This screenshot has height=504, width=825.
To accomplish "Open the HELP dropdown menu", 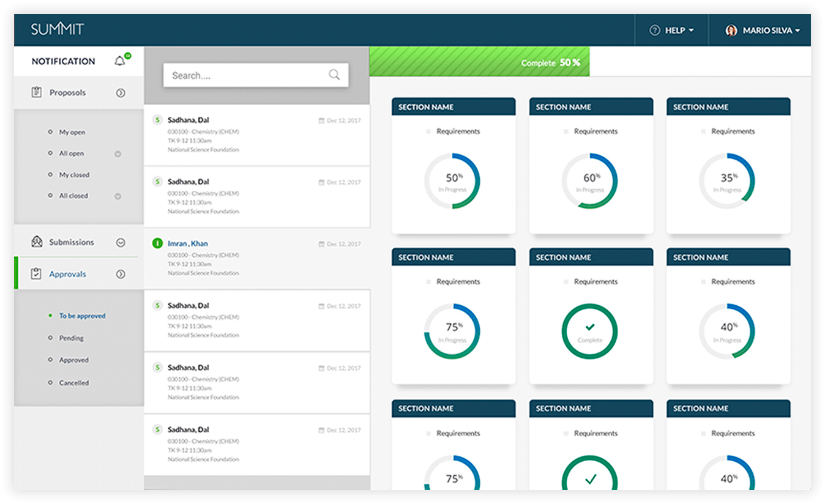I will [671, 30].
